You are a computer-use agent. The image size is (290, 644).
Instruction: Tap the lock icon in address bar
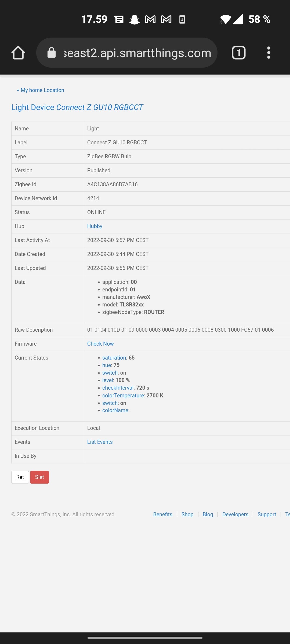[52, 53]
